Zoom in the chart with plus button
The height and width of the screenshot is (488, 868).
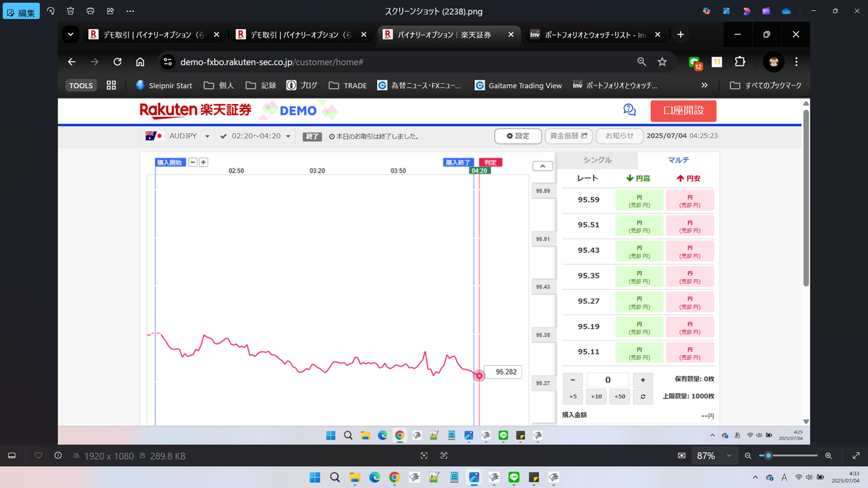click(203, 162)
